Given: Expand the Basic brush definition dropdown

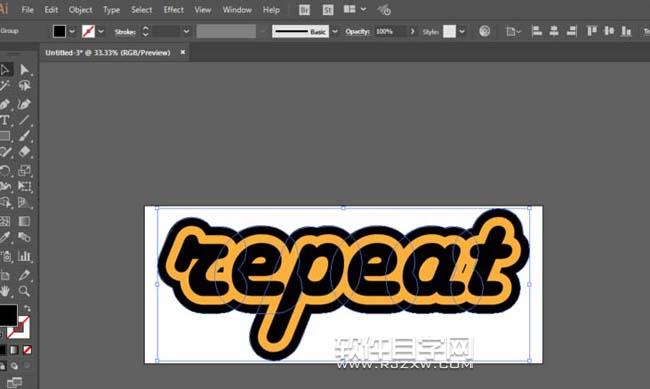Looking at the screenshot, I should (x=335, y=32).
